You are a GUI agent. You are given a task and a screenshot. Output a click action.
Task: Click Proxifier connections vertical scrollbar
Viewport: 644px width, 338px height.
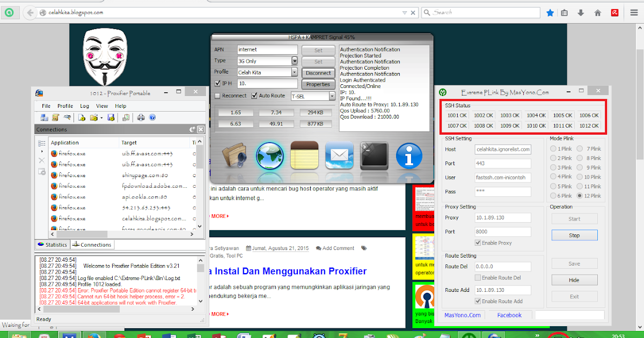pyautogui.click(x=200, y=183)
